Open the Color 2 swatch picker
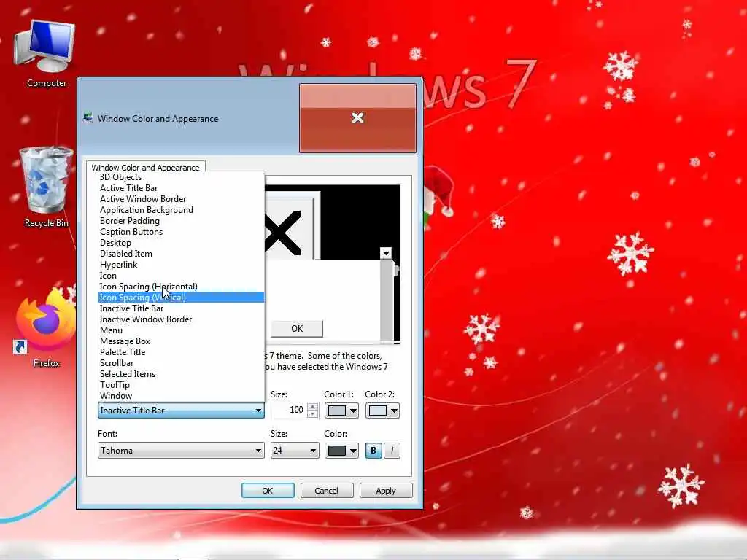Screen dimensions: 747x560 click(382, 411)
